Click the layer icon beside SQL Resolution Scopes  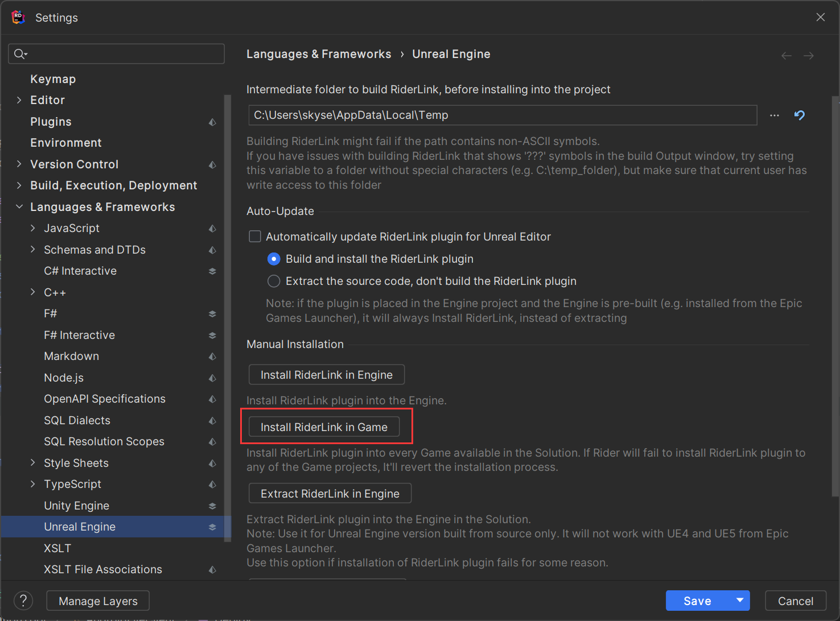coord(212,442)
